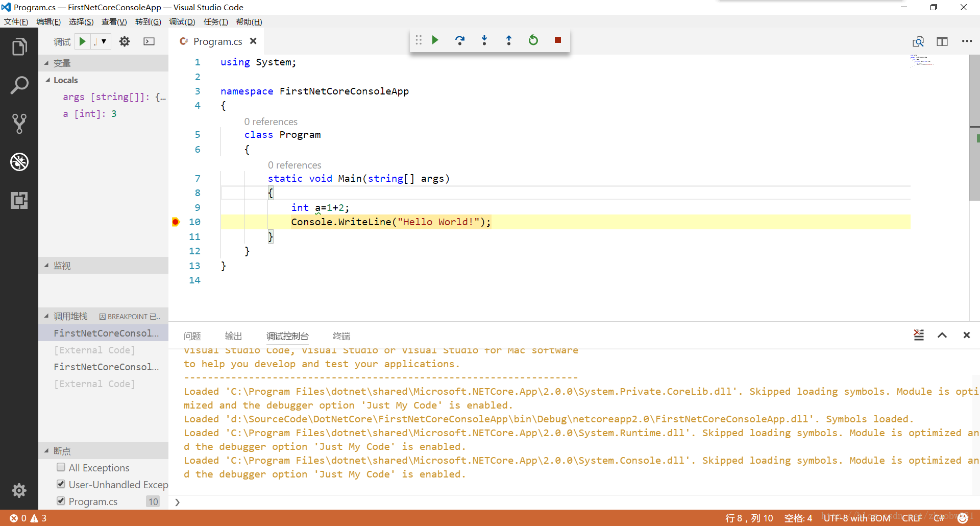Change language mode via C# status item
Screen dimensions: 980x526
click(939, 518)
